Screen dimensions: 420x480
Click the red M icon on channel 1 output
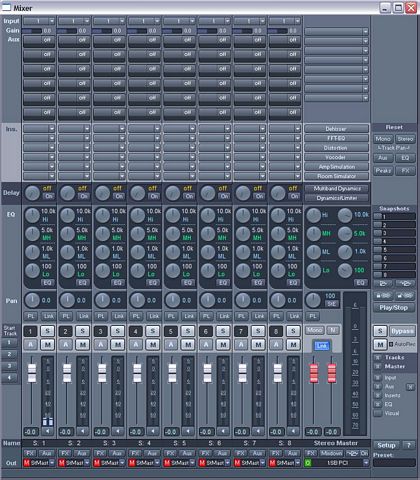pos(27,463)
